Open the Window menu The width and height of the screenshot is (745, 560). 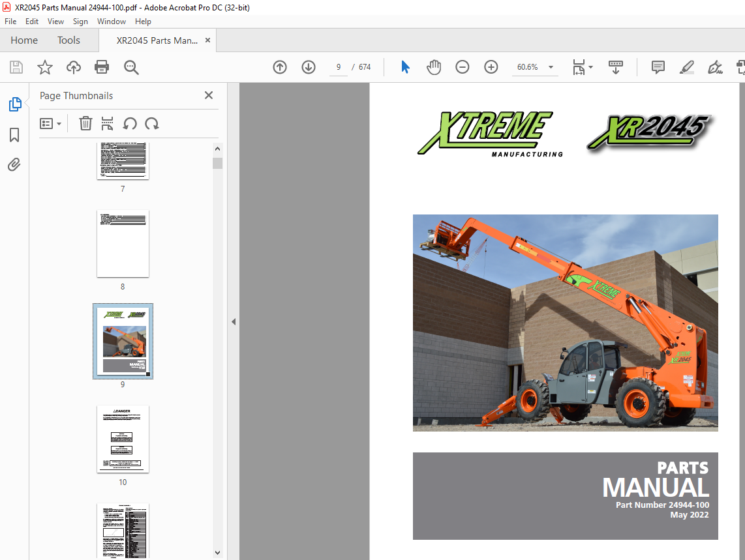111,22
